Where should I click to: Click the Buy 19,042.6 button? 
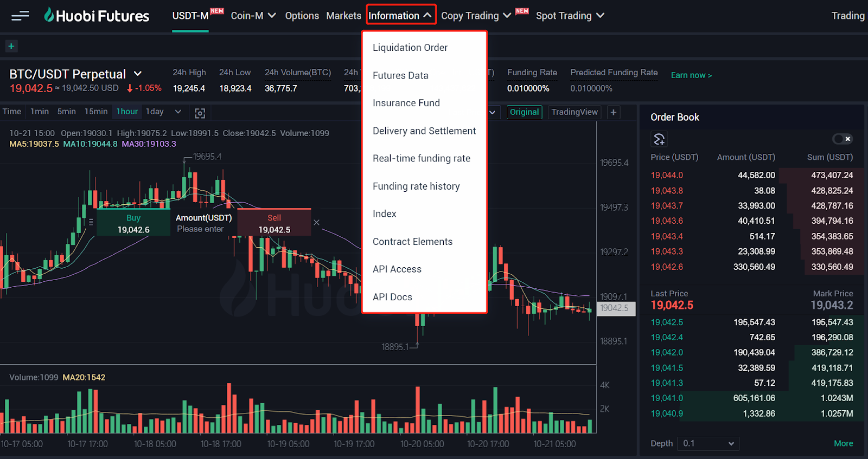133,223
